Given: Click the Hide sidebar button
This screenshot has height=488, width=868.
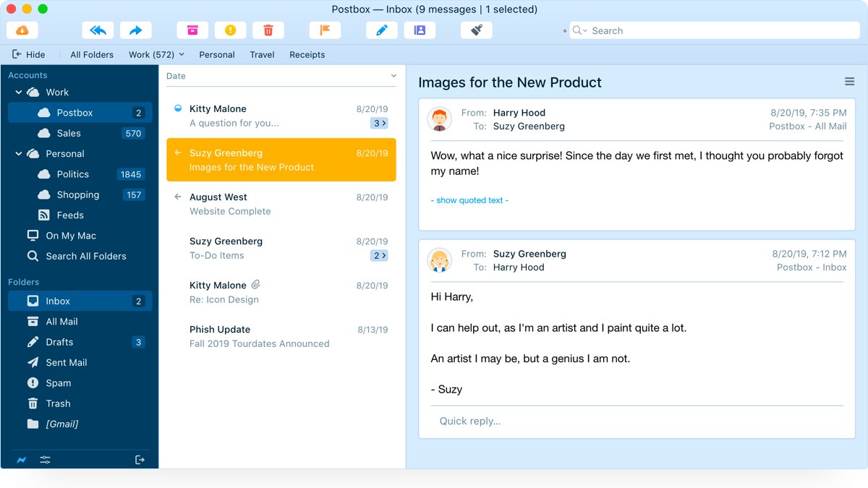Looking at the screenshot, I should (29, 54).
